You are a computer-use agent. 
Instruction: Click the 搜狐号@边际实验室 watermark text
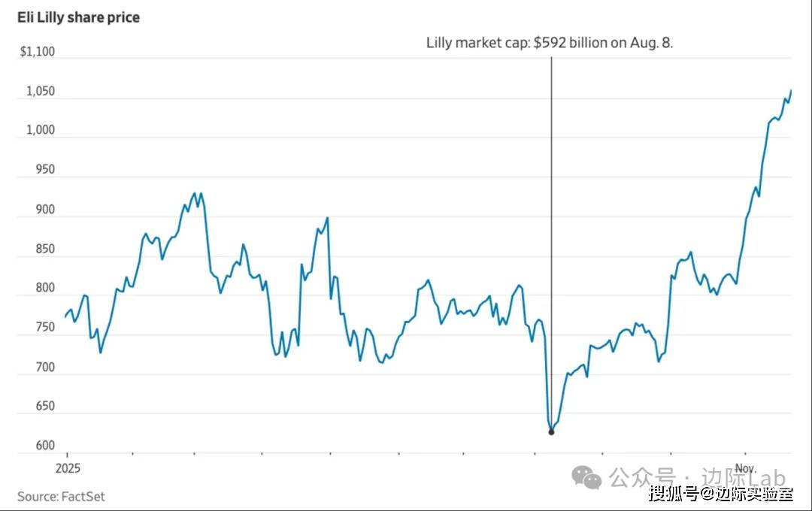tap(720, 494)
